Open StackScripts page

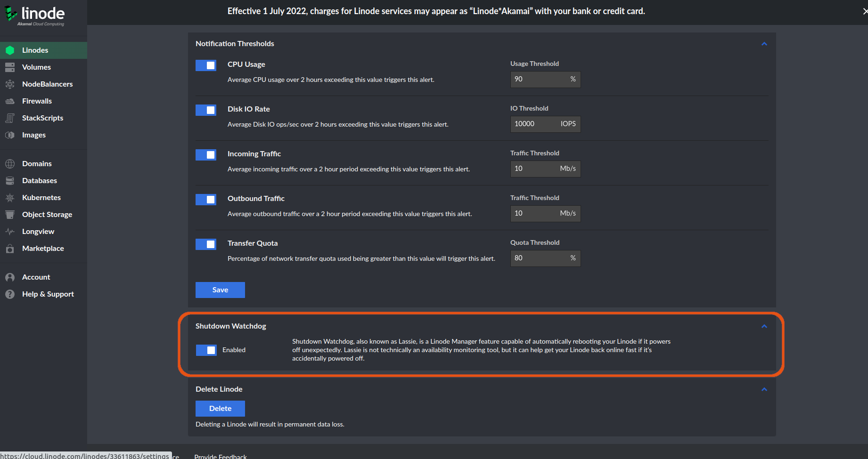tap(43, 118)
